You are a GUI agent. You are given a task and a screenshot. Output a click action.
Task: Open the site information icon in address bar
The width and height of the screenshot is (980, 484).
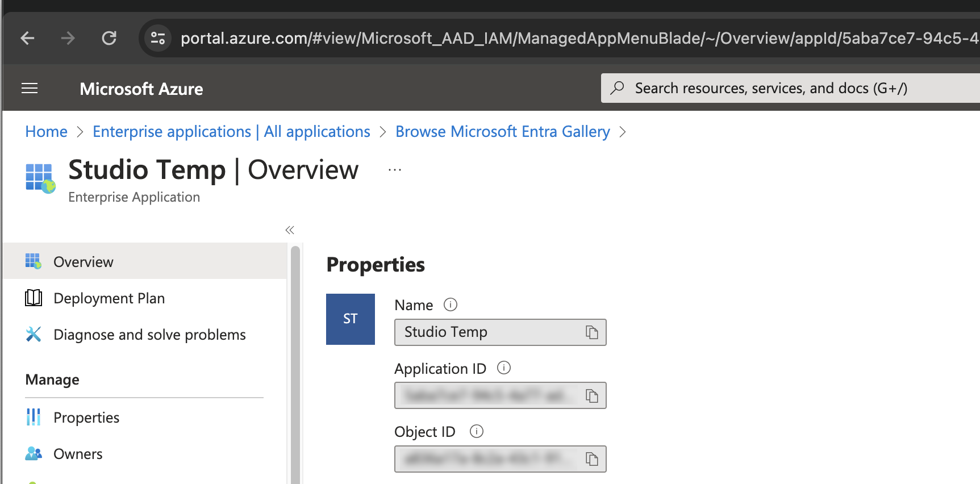pyautogui.click(x=157, y=38)
